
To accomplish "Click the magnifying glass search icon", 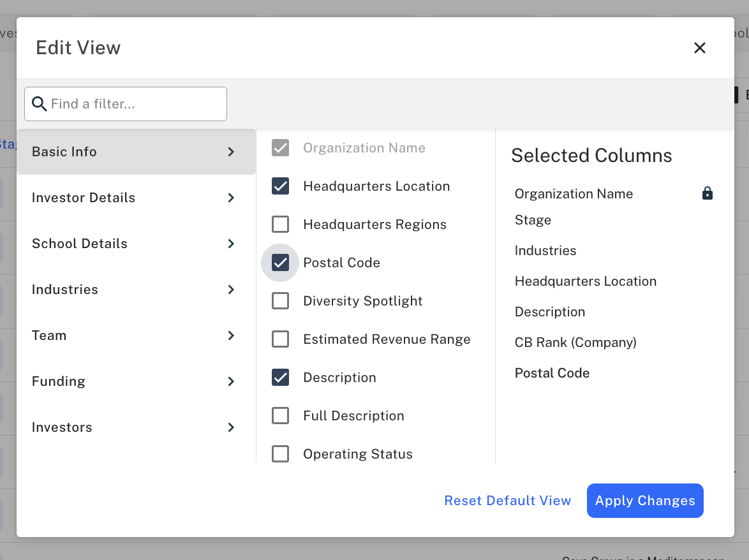I will [x=39, y=103].
